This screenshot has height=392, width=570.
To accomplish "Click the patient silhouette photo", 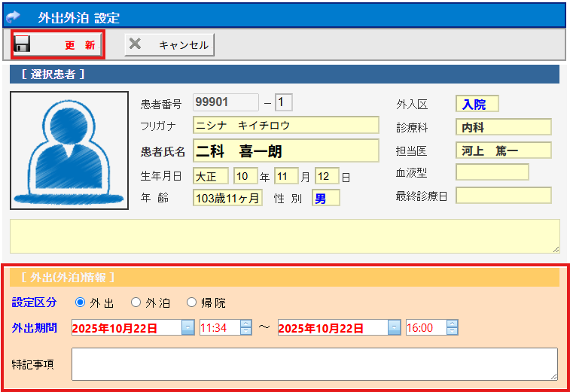I will pos(69,150).
